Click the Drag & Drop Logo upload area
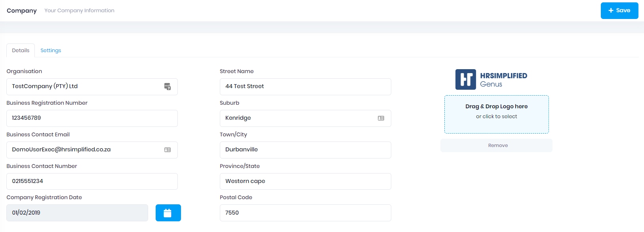Screen dimensions: 644x232 [497, 114]
